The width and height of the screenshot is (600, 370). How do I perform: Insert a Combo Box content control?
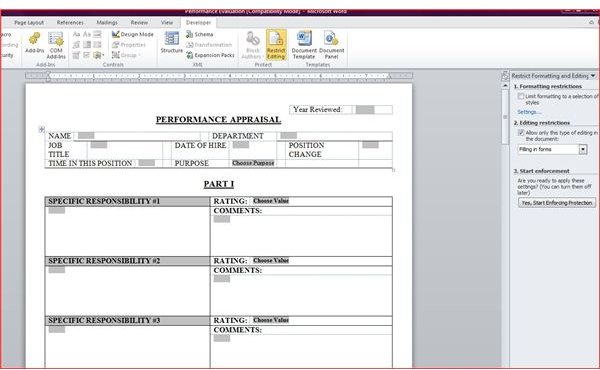[x=87, y=45]
